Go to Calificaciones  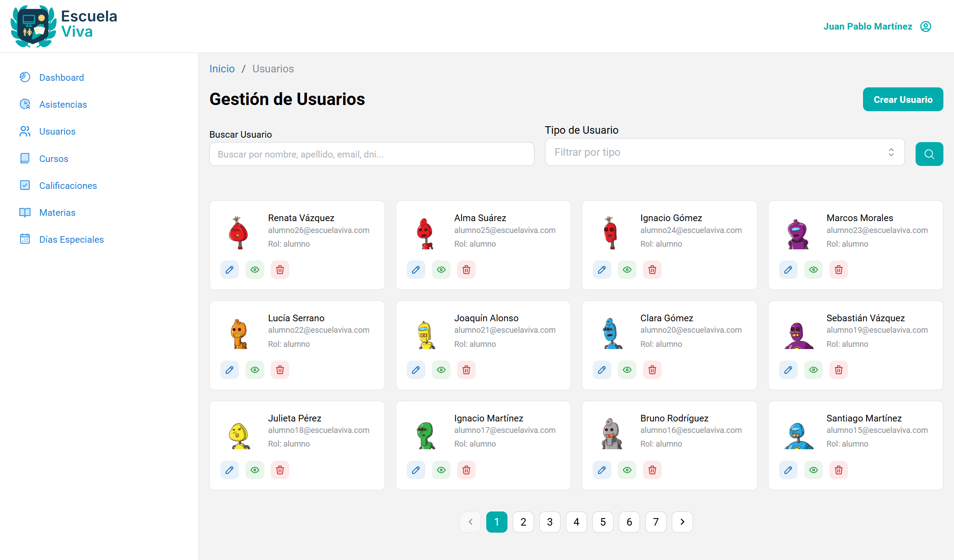(68, 185)
